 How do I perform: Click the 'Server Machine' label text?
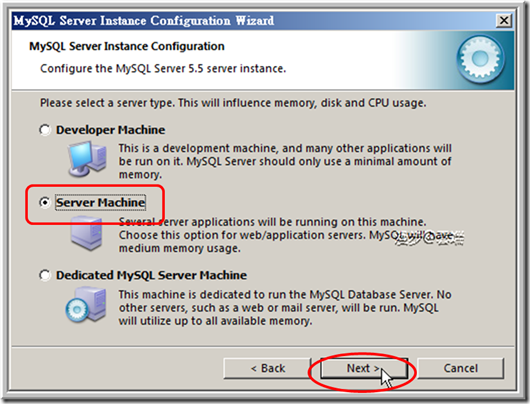tap(100, 203)
